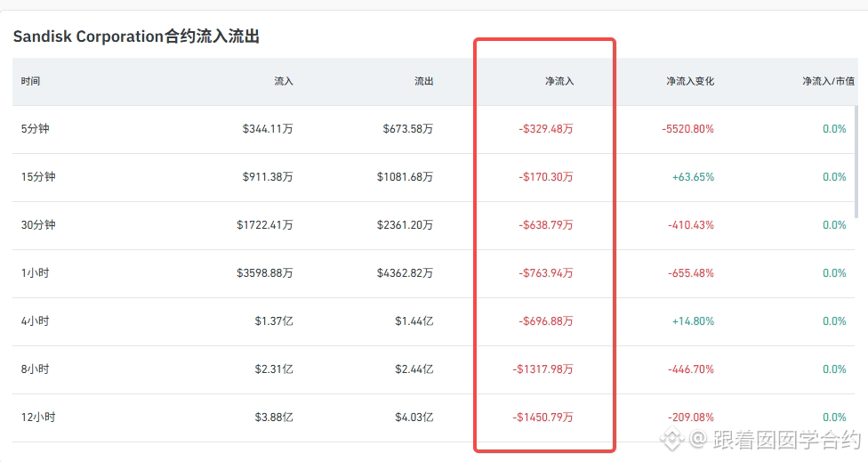This screenshot has height=462, width=868.
Task: Click outflow value $1.44亿
Action: (x=414, y=321)
